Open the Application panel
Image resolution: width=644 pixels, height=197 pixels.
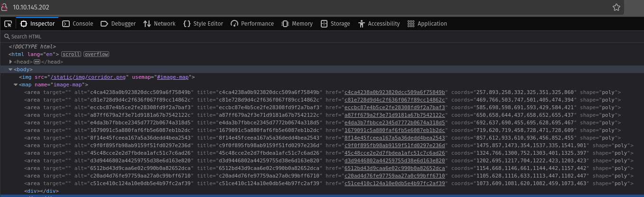pyautogui.click(x=427, y=24)
